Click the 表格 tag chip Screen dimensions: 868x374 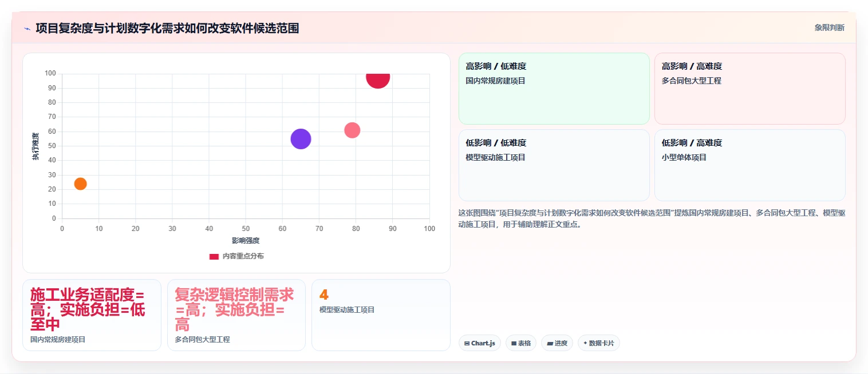click(x=521, y=343)
